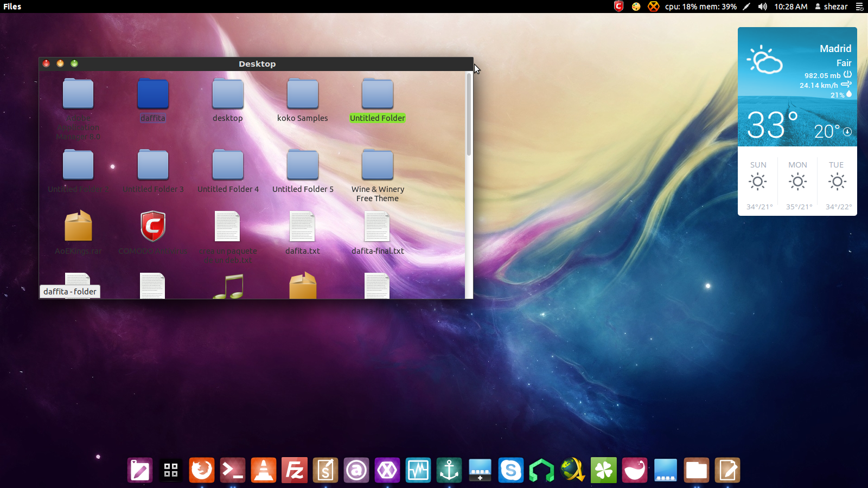Open the Terminal from the dock
The image size is (868, 488).
[x=233, y=470]
